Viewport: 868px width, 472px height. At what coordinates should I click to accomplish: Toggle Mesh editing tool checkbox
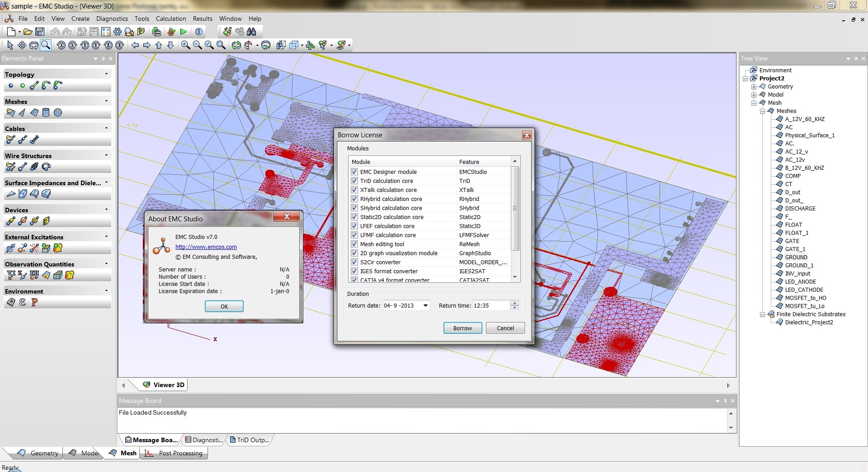click(x=354, y=244)
